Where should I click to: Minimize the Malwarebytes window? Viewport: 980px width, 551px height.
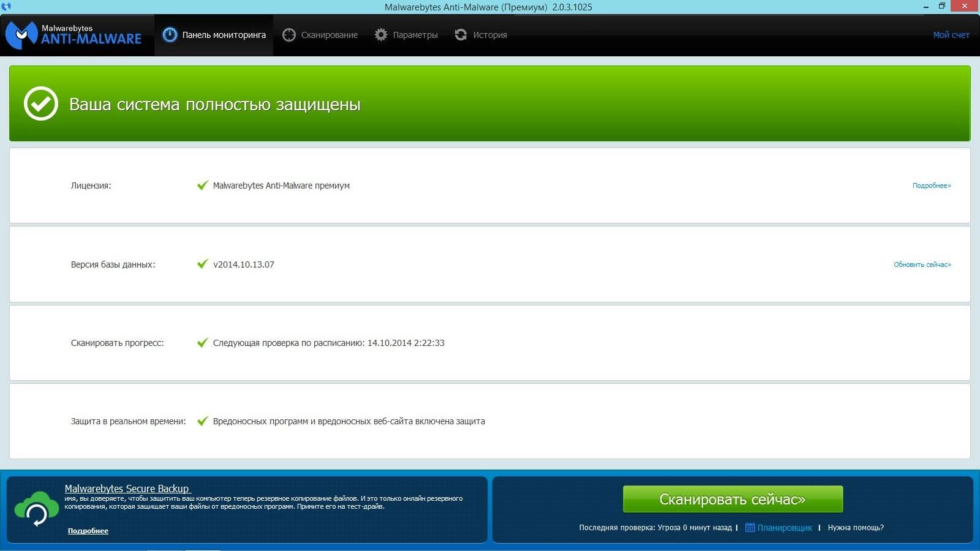[x=925, y=7]
